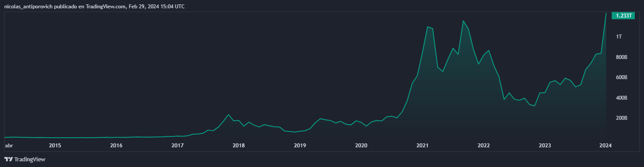Select the 2023 time axis marker
Viewport: 644px width, 167px height.
(x=545, y=146)
